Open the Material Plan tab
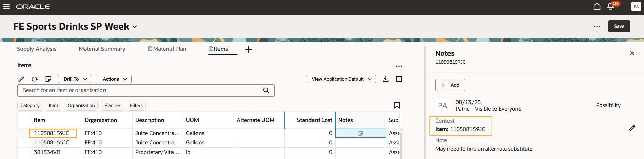 [167, 49]
